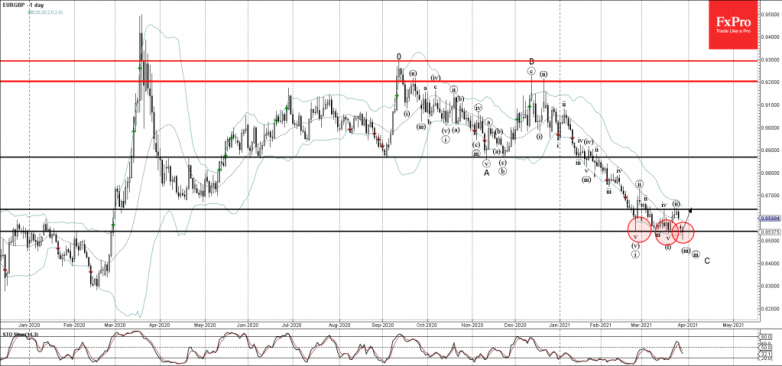
Task: Click the Jun-2020 date axis label
Action: (248, 324)
